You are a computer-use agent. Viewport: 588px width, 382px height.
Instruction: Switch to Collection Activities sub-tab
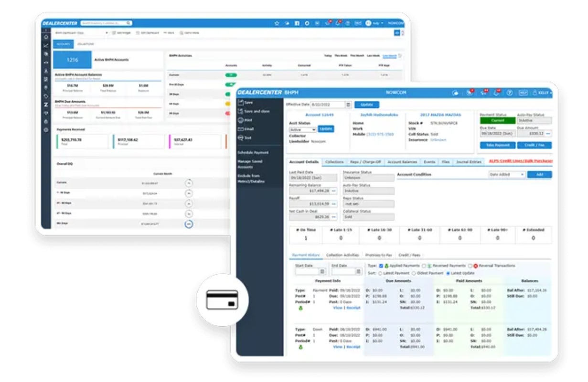[342, 255]
